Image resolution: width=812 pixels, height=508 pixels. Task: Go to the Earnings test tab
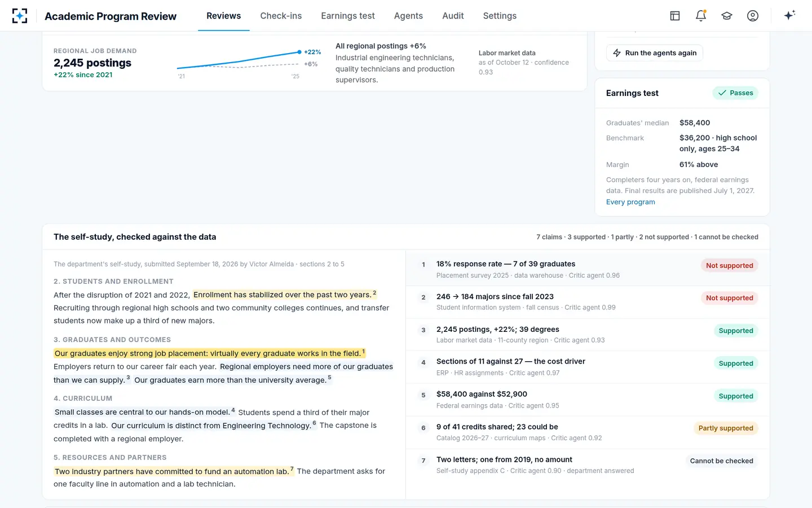(x=348, y=16)
